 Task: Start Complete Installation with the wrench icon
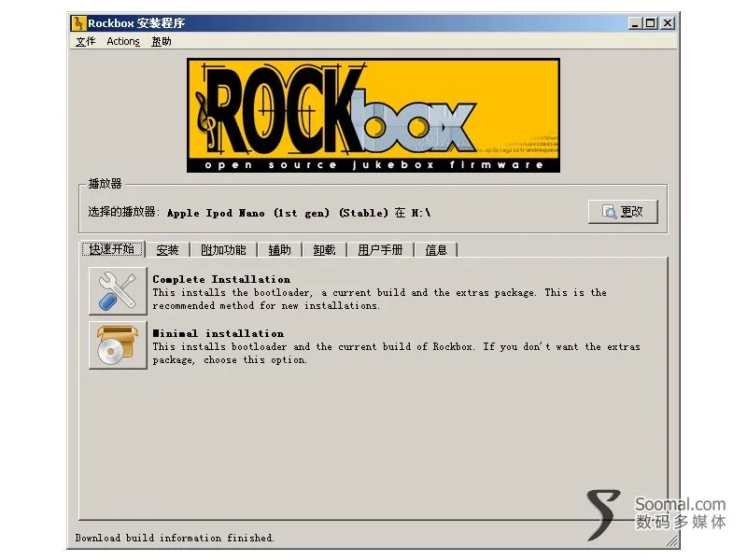[118, 291]
